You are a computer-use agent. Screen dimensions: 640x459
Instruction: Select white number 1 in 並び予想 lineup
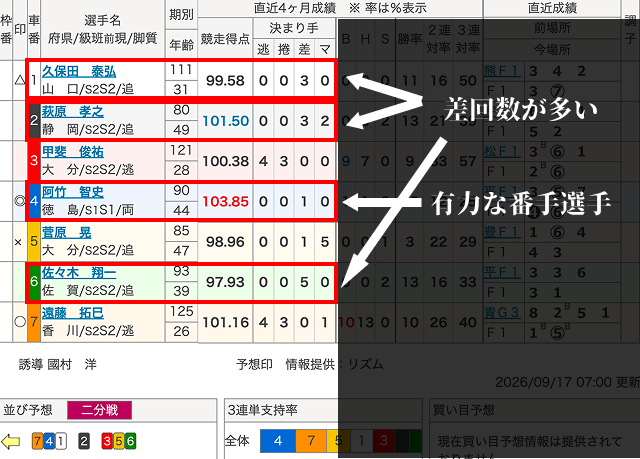click(x=61, y=441)
